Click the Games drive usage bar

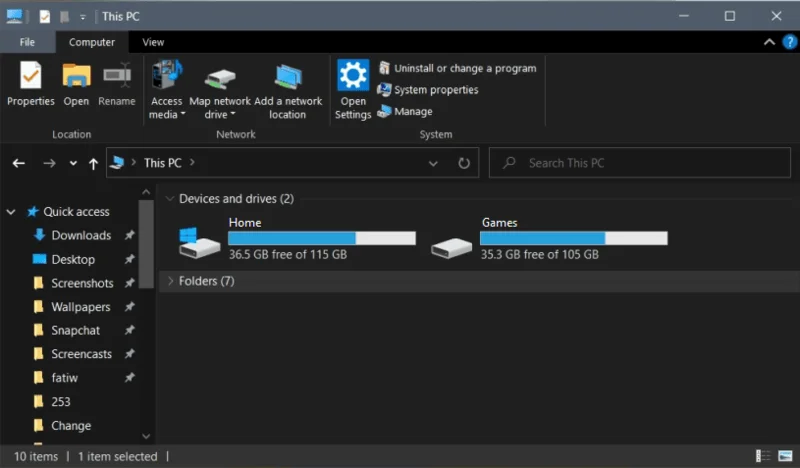573,238
